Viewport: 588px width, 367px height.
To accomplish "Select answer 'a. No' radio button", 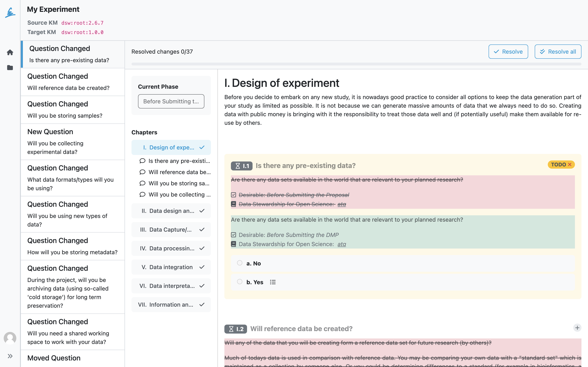I will 239,263.
